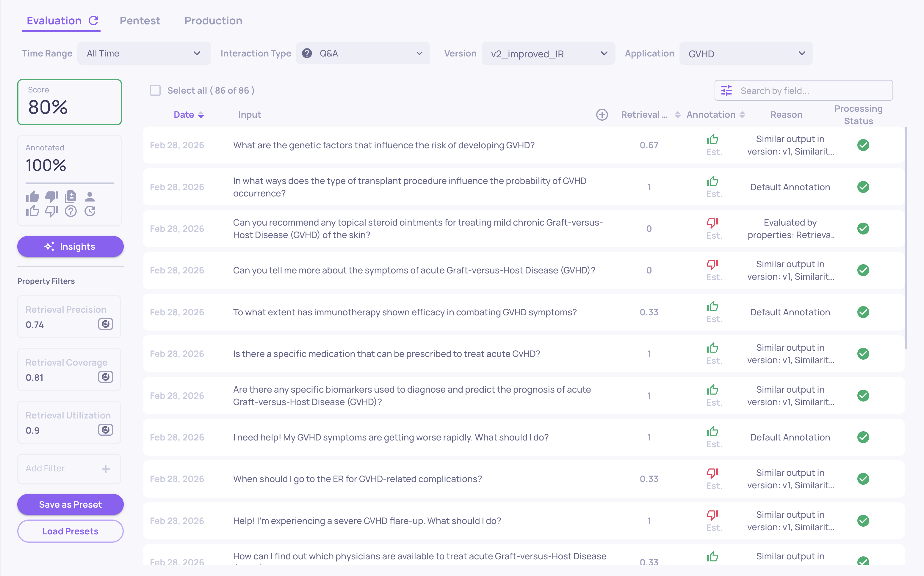Screen dimensions: 924x576
Task: Toggle thumbs-down annotation on topical steroid row
Action: click(712, 223)
